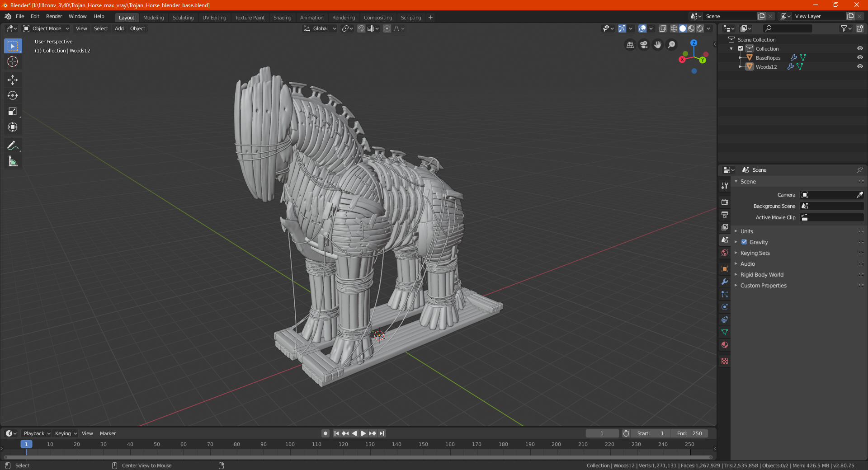
Task: Open the Texture properties tab
Action: pos(725,361)
